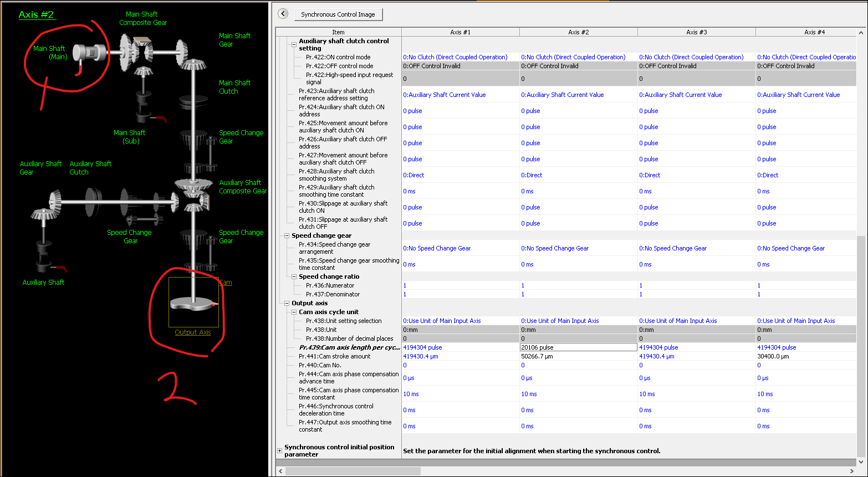Click Axis #1 Pr.436 Numerator value

[461, 285]
